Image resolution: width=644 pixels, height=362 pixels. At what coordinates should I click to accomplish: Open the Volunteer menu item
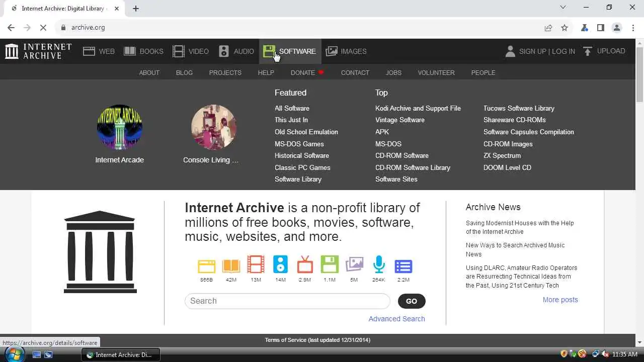click(436, 72)
